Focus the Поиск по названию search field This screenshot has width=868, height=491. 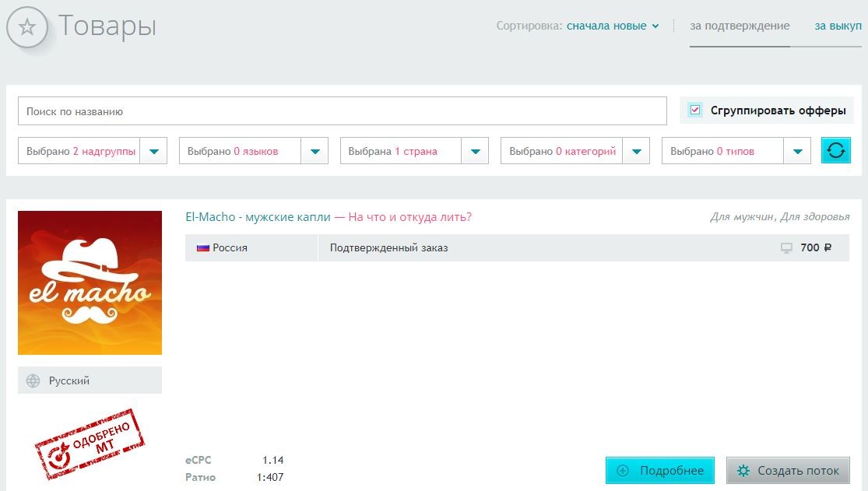pos(342,111)
